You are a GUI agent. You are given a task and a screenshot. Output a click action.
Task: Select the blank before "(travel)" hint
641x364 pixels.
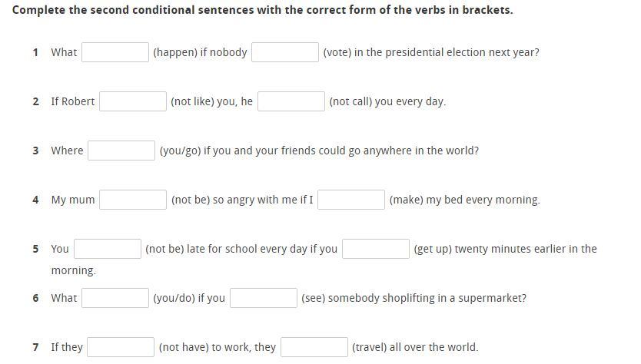click(x=314, y=347)
